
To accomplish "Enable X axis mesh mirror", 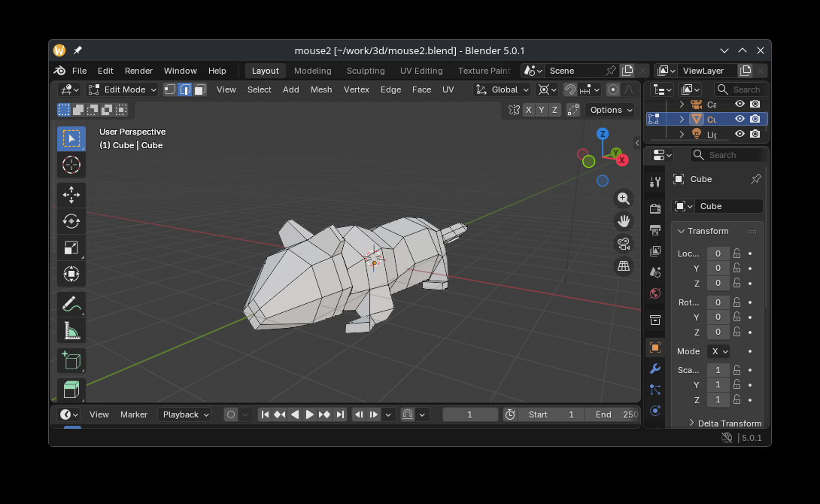I will (x=529, y=110).
